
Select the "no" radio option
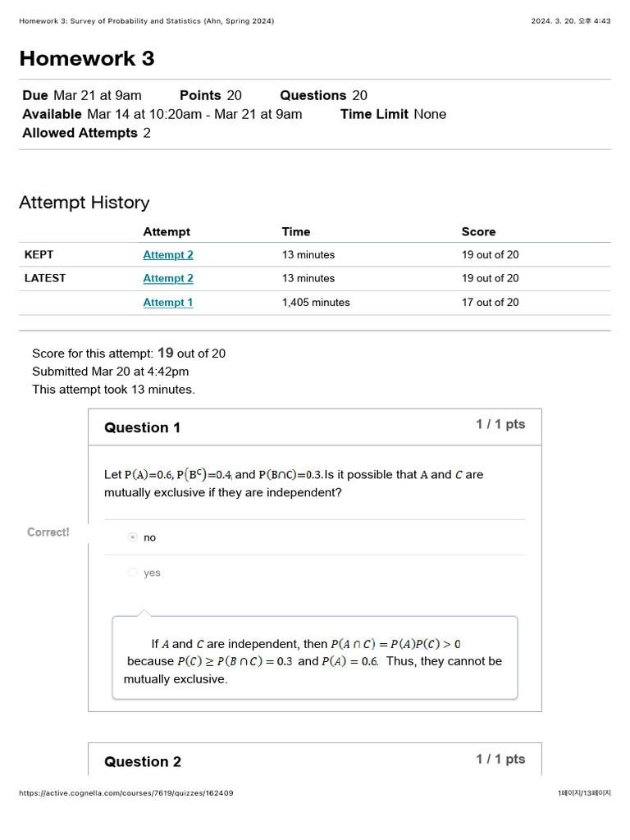point(133,537)
